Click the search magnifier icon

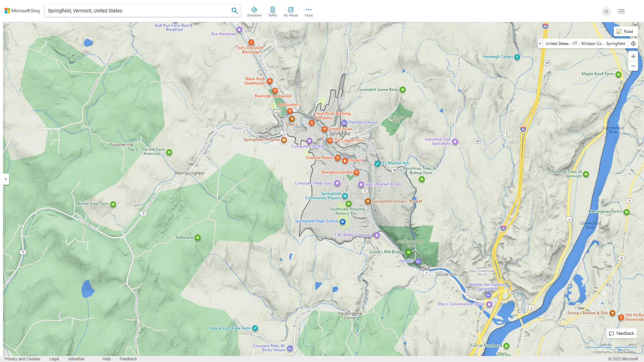234,10
